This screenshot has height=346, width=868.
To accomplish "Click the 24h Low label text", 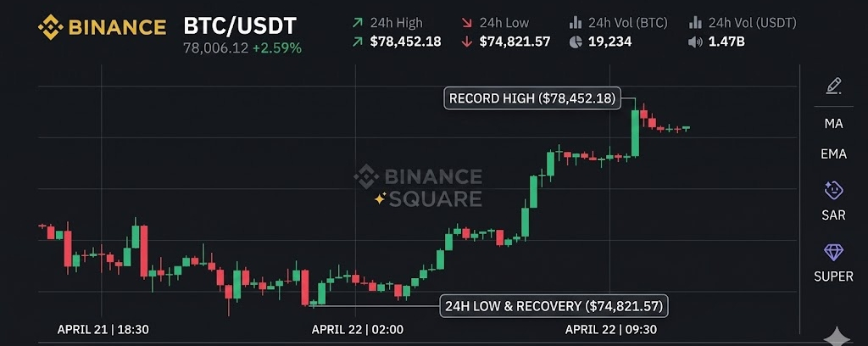I will coord(504,23).
